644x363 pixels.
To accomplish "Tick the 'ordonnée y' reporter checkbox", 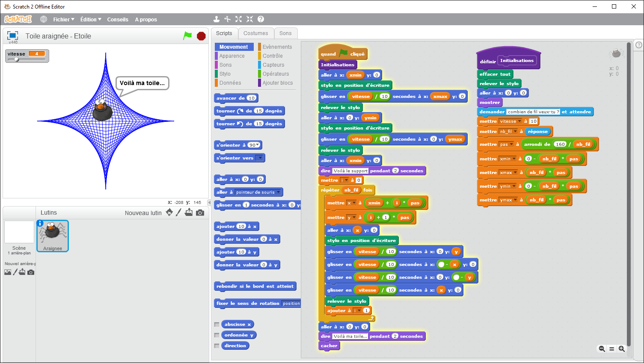I will point(217,335).
